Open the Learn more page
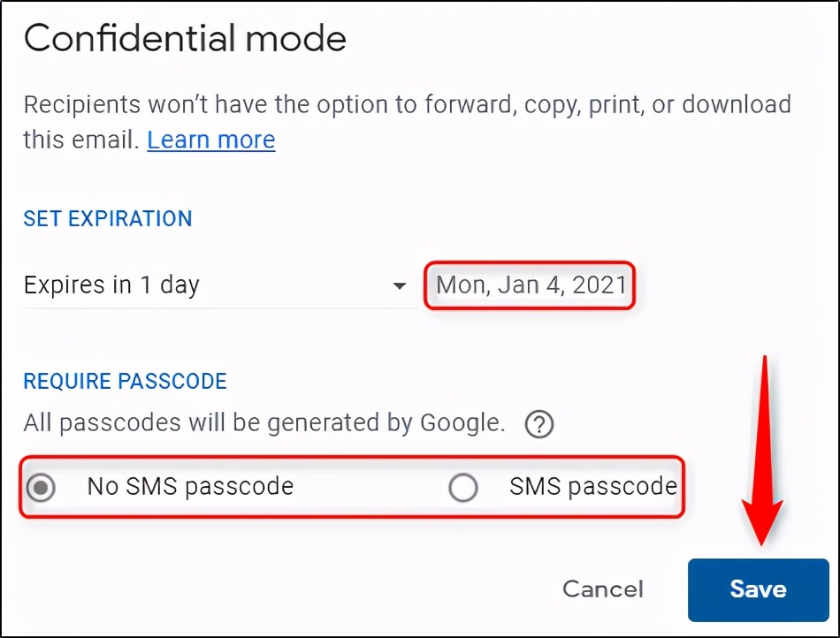Screen dimensions: 840x638 (210, 140)
